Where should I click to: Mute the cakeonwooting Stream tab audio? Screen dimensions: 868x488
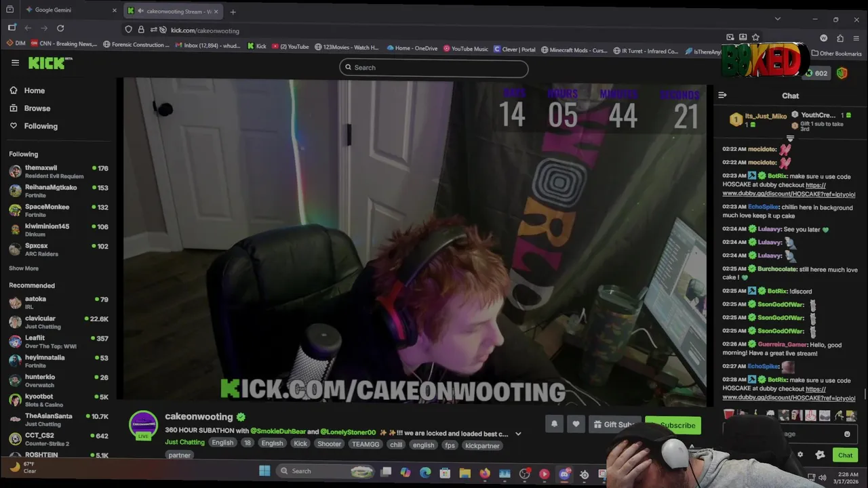click(140, 11)
